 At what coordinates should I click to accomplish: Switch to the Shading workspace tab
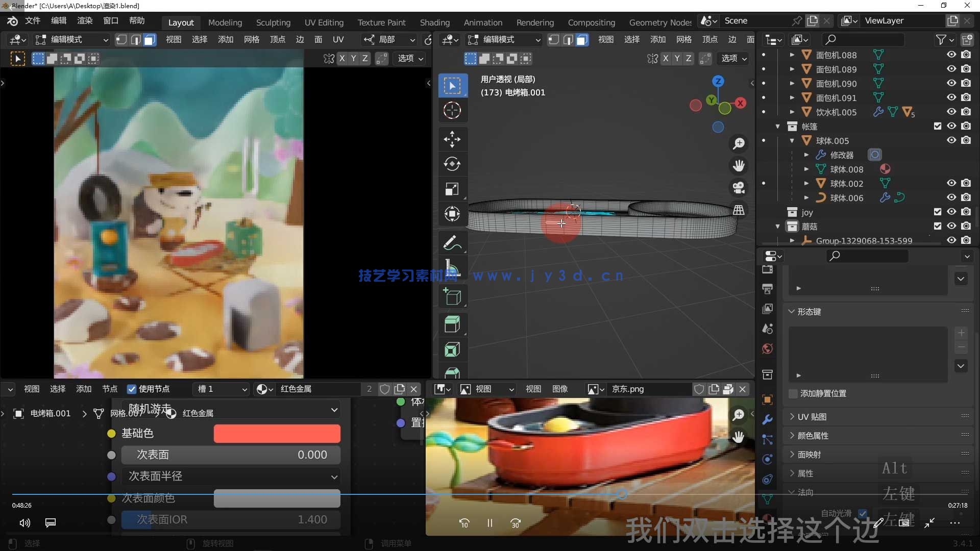[434, 22]
